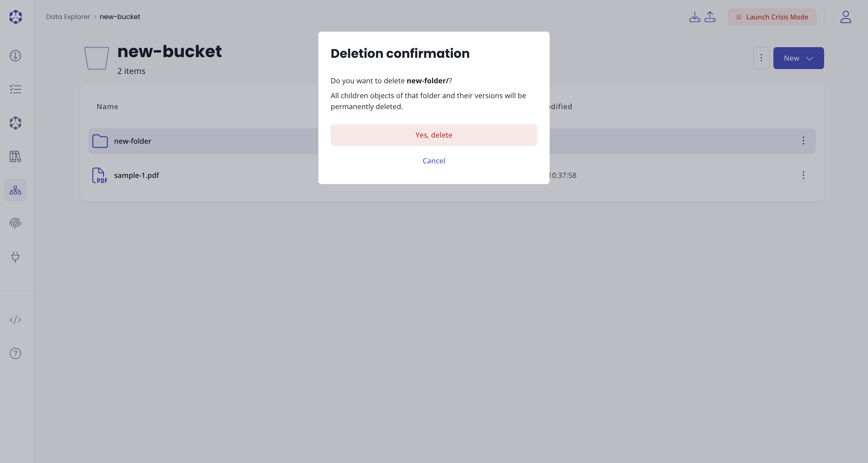This screenshot has height=463, width=868.
Task: Open the help question mark icon
Action: 15,353
